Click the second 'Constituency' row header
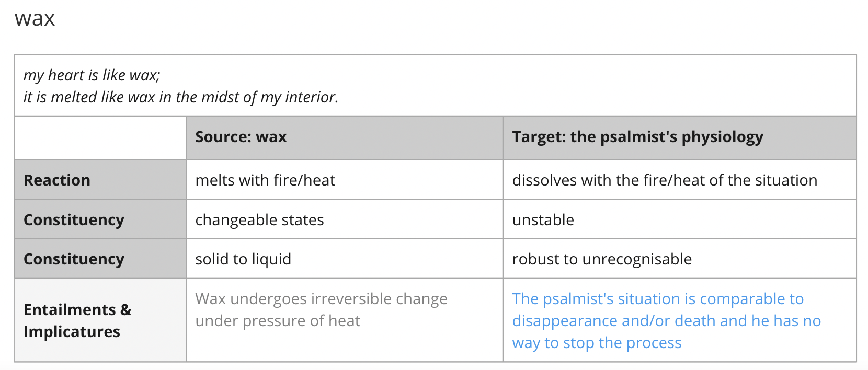 pos(74,259)
